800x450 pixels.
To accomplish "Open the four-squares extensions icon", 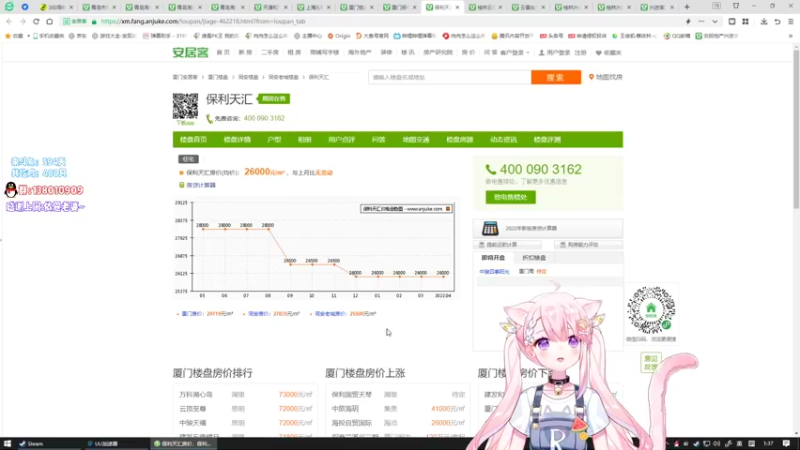I will [x=745, y=21].
